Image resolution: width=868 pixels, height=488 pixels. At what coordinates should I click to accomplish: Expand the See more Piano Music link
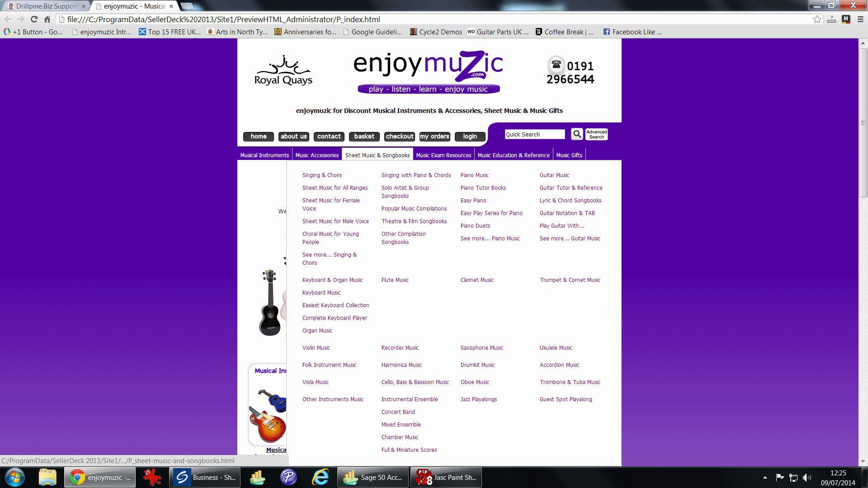[x=490, y=238]
